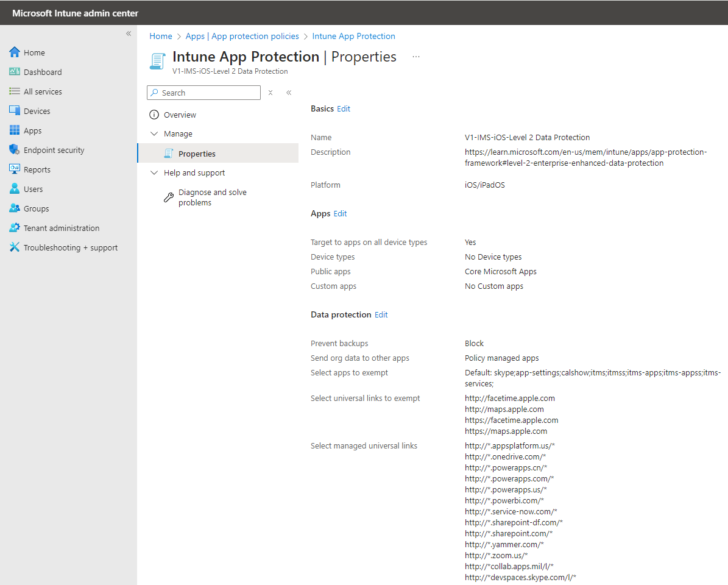Image resolution: width=728 pixels, height=585 pixels.
Task: Open the ellipsis menu next to Properties title
Action: (416, 56)
